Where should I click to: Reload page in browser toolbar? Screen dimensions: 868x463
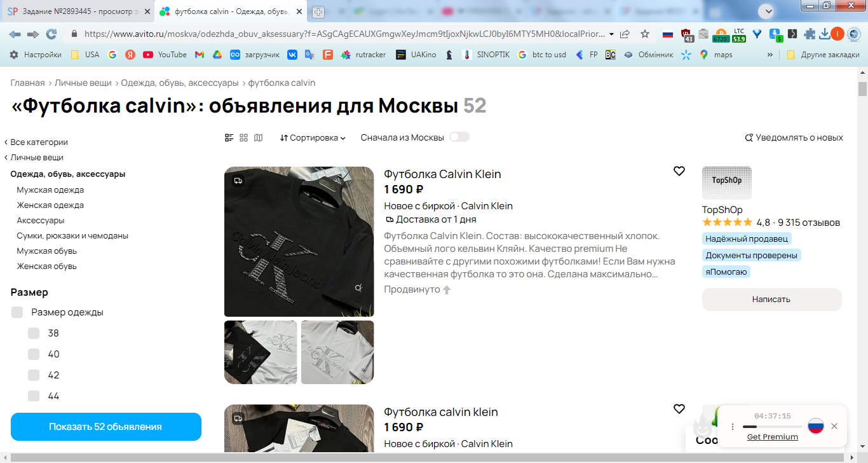pyautogui.click(x=51, y=34)
